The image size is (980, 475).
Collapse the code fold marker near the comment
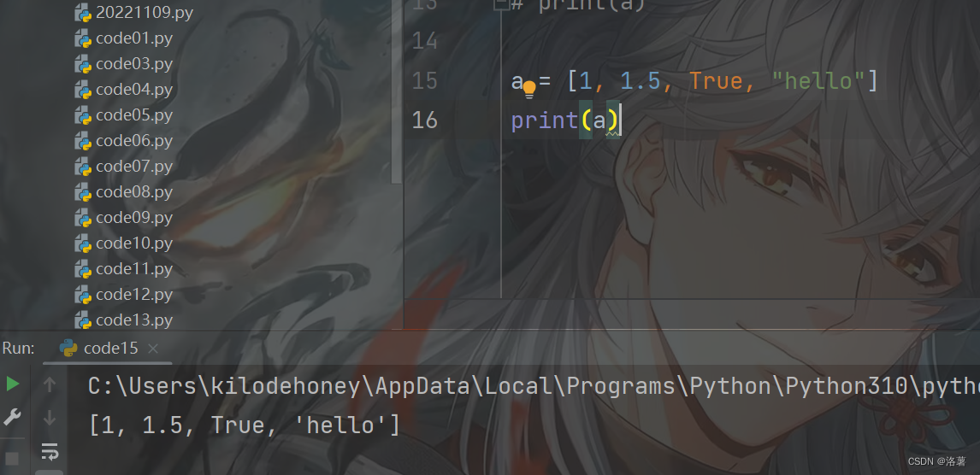coord(500,5)
